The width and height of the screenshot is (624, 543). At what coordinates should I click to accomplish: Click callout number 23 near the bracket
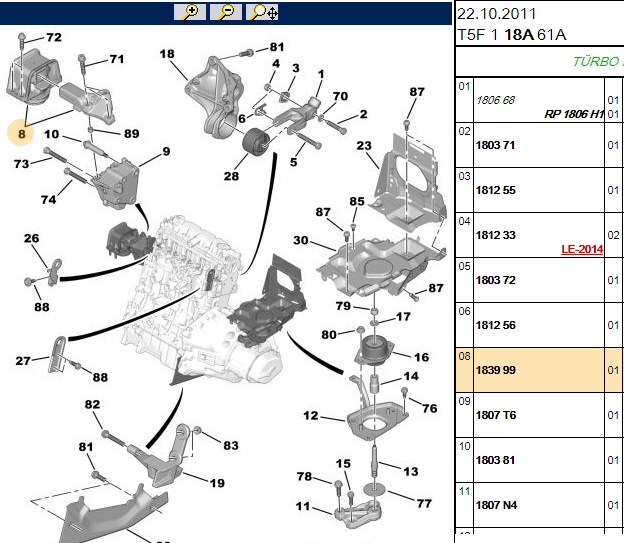click(x=364, y=146)
